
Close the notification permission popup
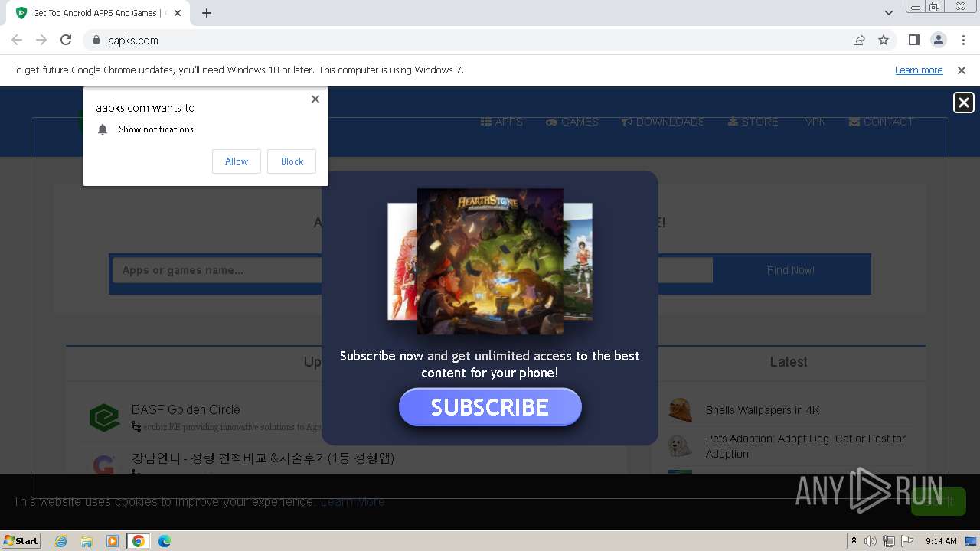point(315,99)
